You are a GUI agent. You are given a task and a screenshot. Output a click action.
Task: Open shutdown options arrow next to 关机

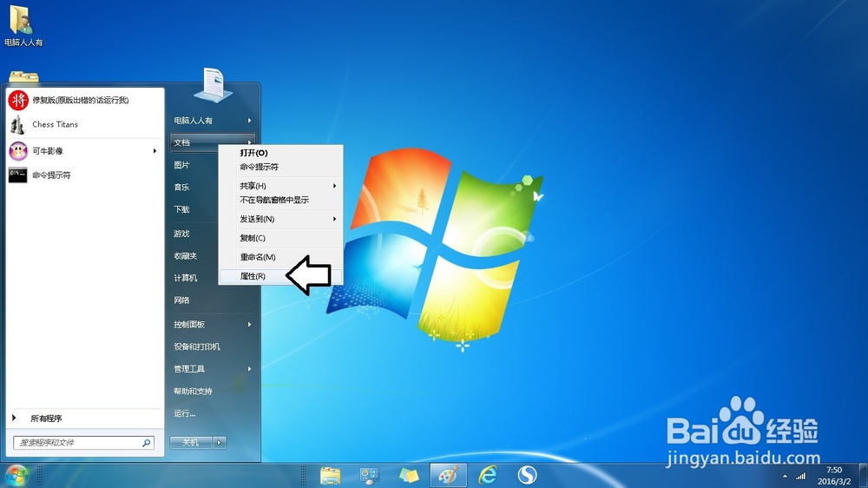point(220,443)
